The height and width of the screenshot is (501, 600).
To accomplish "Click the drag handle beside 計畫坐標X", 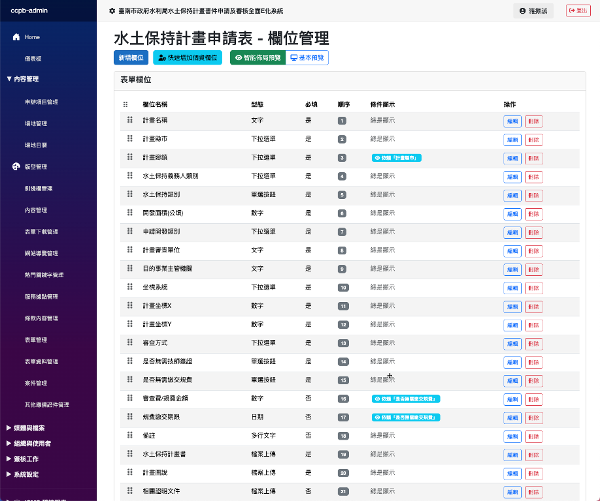I will (129, 306).
